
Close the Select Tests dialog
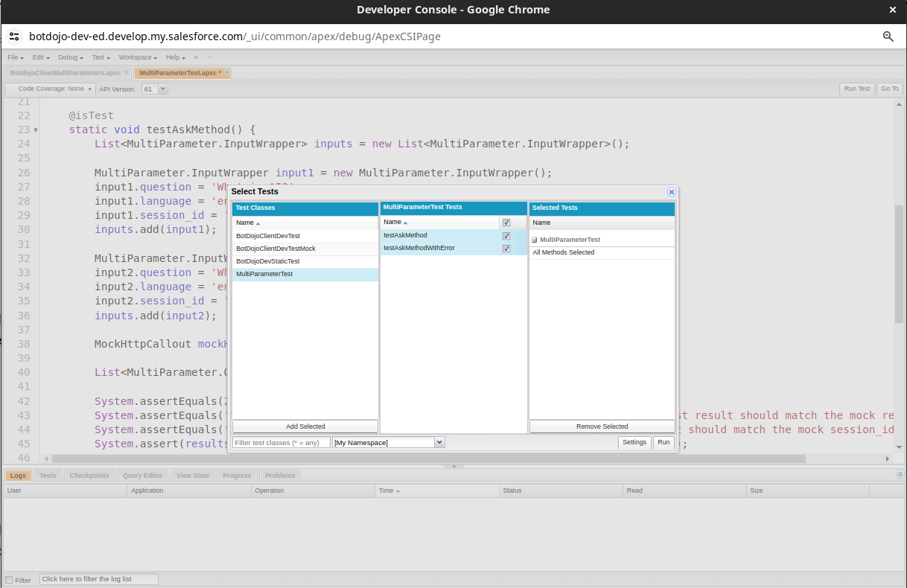coord(672,192)
